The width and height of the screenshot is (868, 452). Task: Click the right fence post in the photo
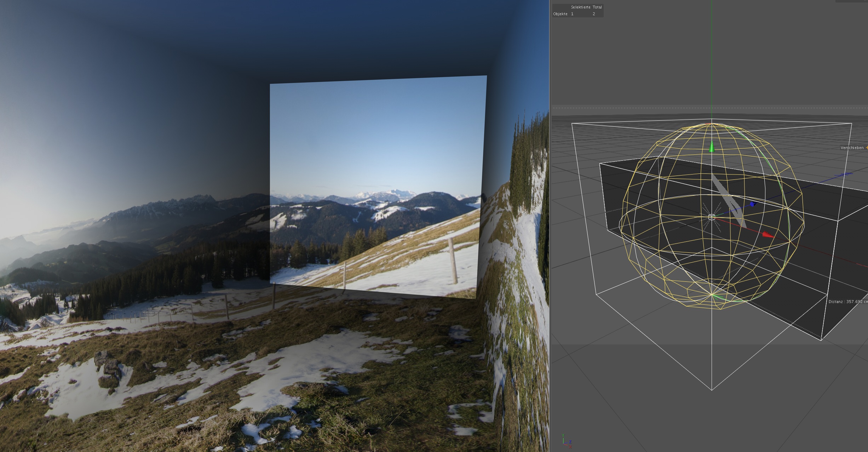point(452,261)
